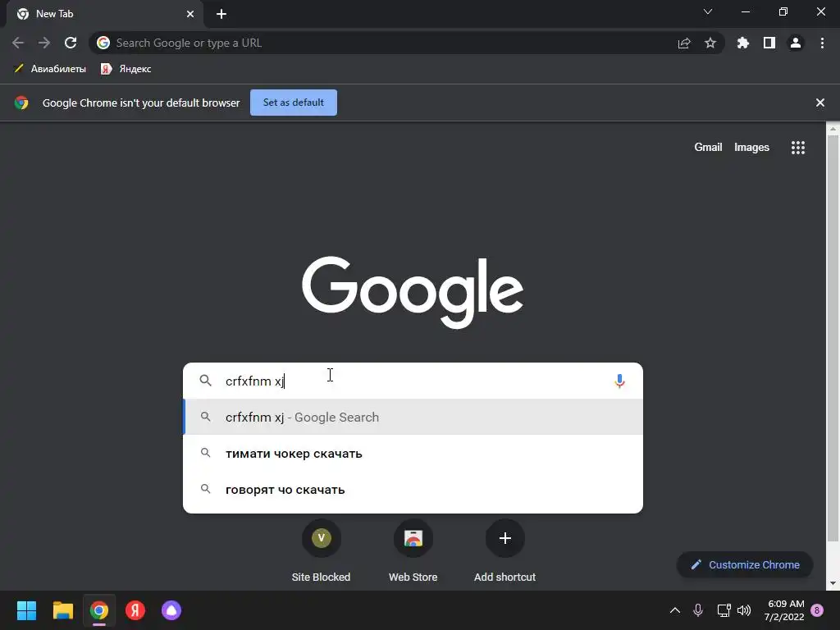The height and width of the screenshot is (630, 840).
Task: Toggle the side panel icon
Action: (x=769, y=43)
